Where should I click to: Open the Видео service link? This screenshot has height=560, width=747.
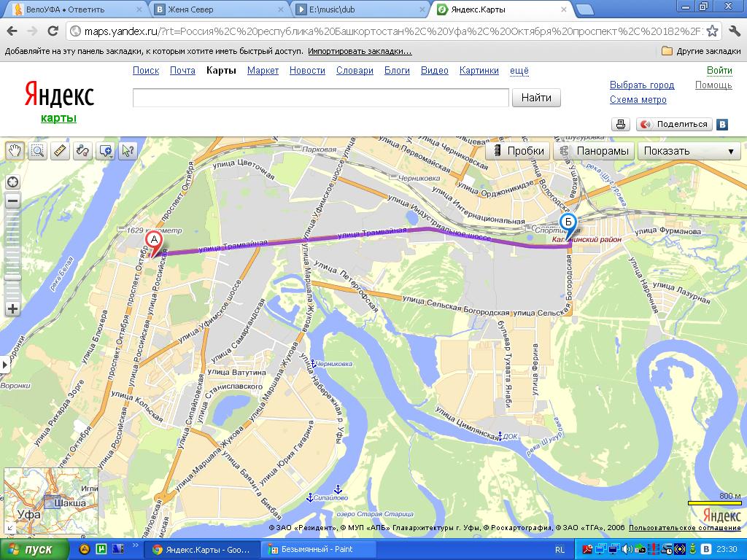click(x=435, y=71)
